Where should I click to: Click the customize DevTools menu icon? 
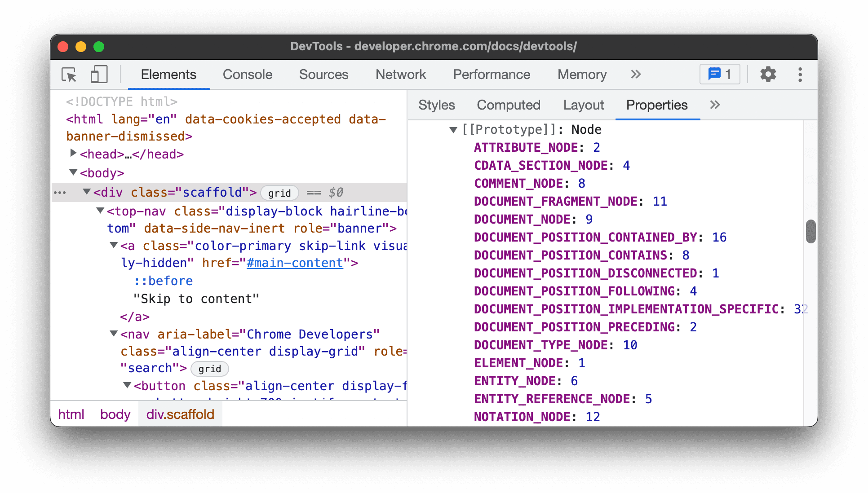click(x=800, y=75)
